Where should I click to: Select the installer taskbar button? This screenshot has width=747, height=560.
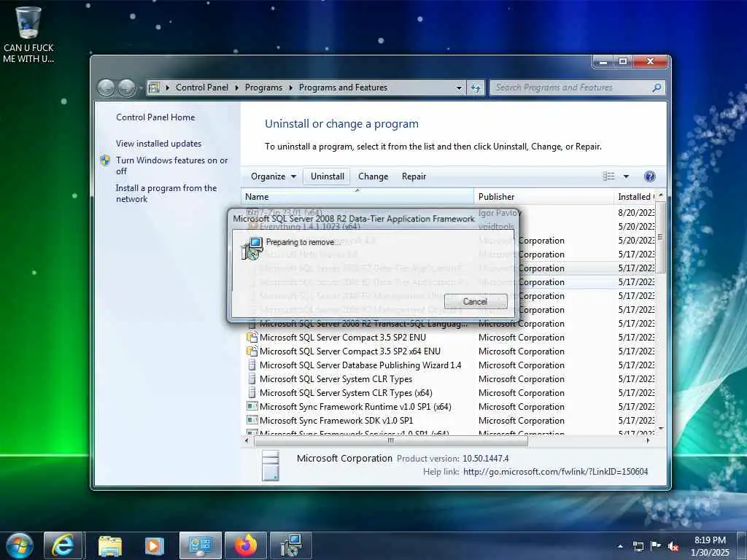click(291, 545)
